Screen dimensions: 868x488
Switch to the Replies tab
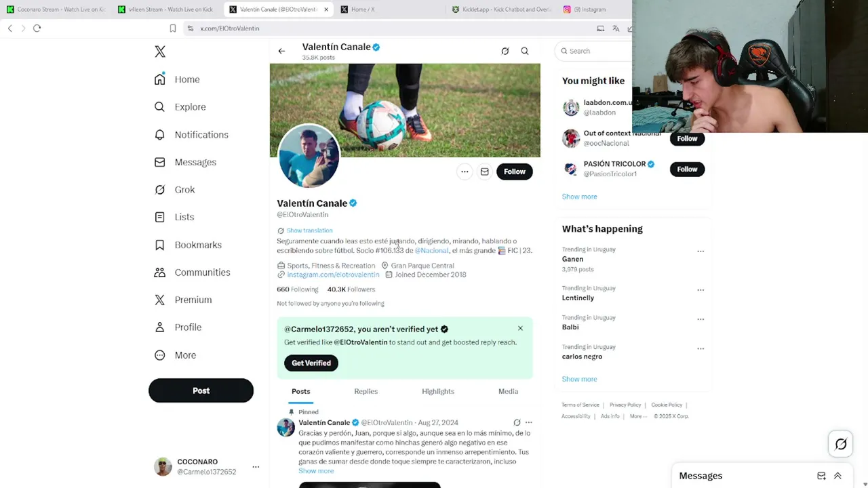[x=366, y=391]
